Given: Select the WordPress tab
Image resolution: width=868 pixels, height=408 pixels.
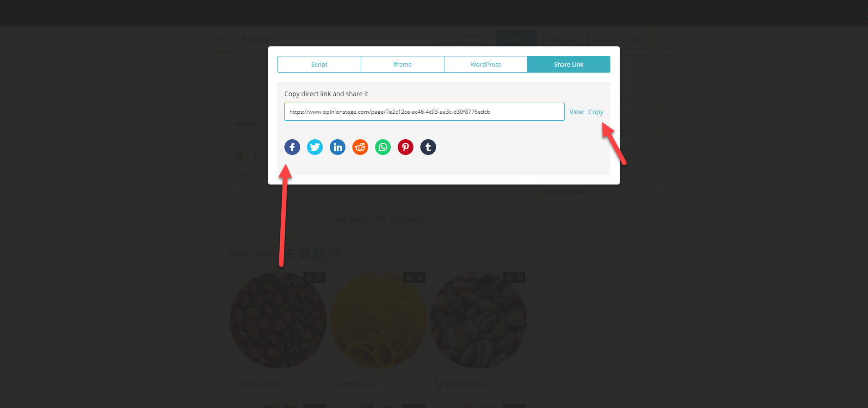Looking at the screenshot, I should tap(486, 64).
